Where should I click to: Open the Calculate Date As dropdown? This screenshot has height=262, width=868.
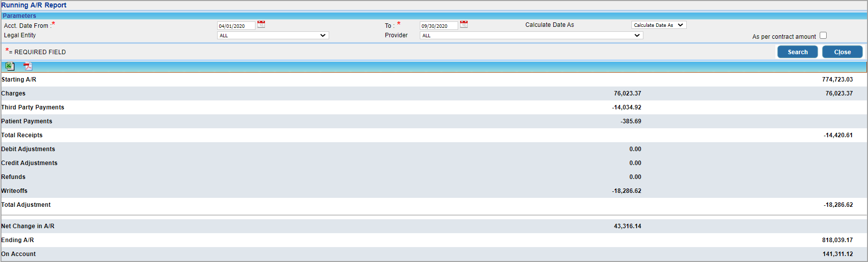point(659,25)
